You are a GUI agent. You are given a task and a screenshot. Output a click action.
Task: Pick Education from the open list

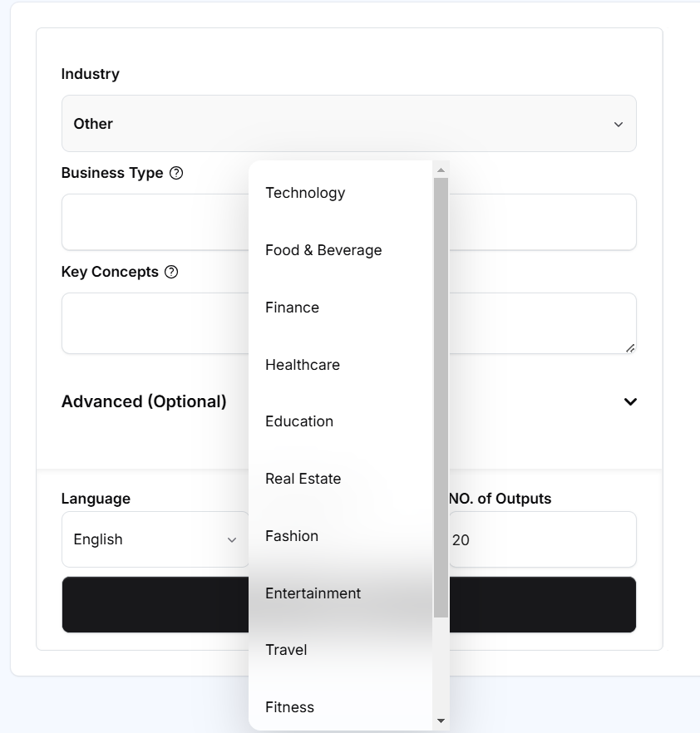click(x=298, y=421)
